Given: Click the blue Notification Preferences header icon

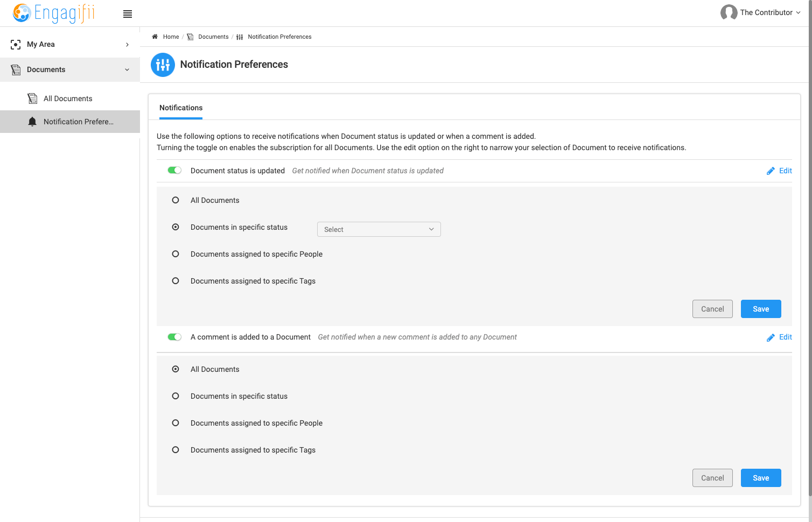Looking at the screenshot, I should click(x=163, y=65).
